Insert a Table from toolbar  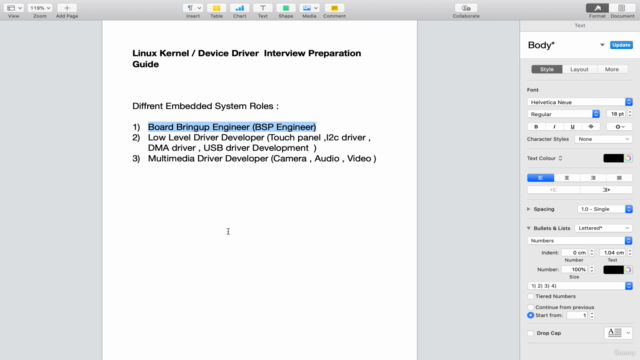coord(216,8)
